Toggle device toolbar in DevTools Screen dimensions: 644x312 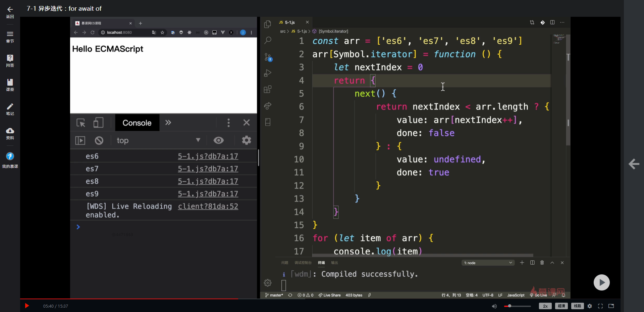(98, 123)
